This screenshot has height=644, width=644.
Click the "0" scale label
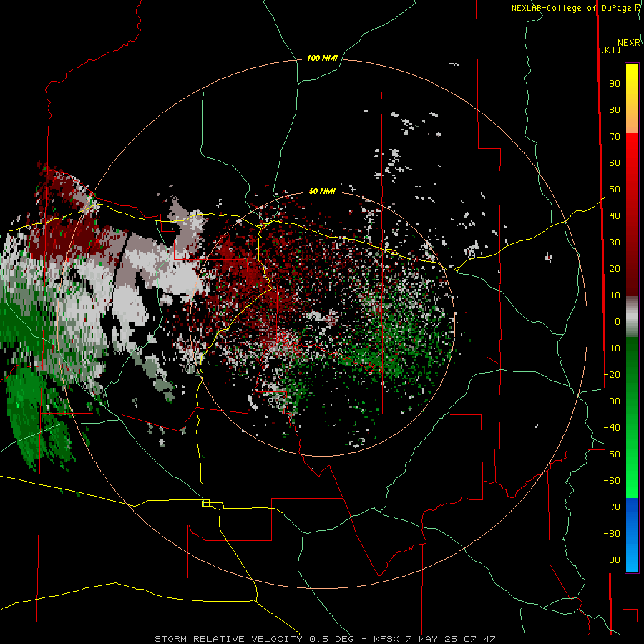click(x=618, y=321)
